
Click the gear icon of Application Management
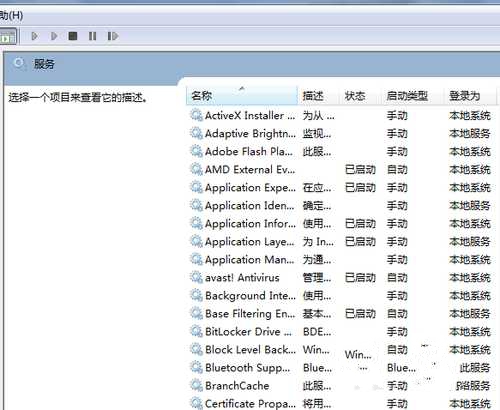pos(196,259)
